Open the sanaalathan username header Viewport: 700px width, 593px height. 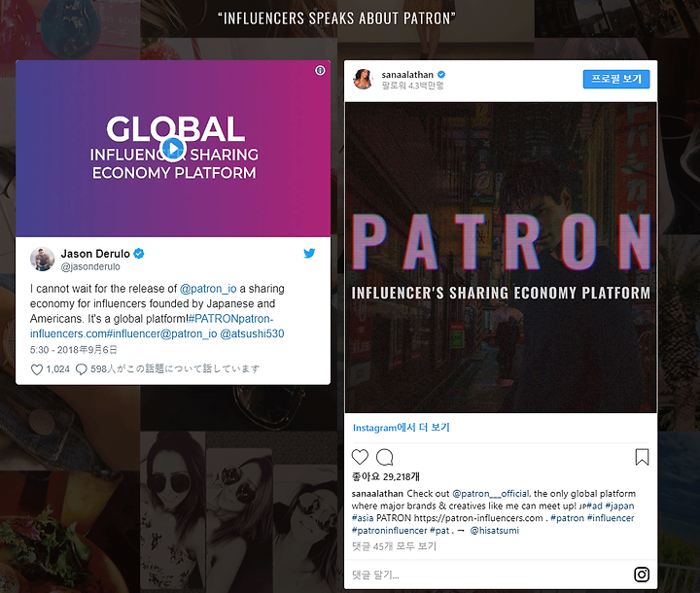[x=407, y=75]
